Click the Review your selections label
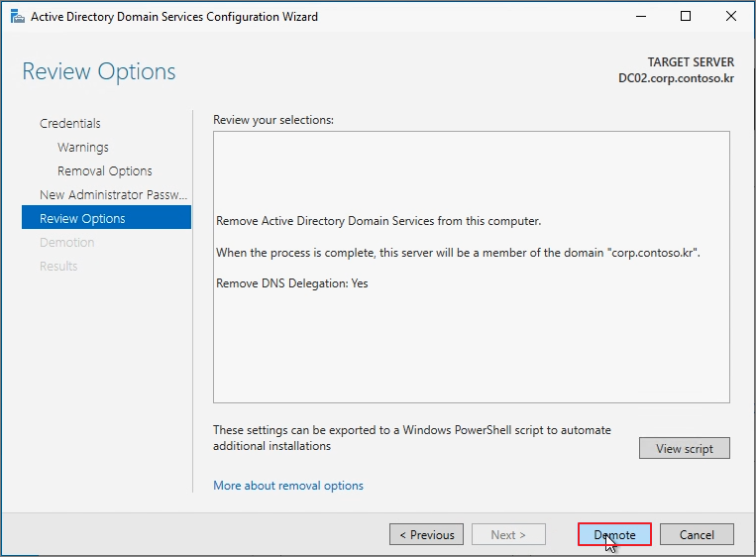The image size is (756, 557). [273, 120]
